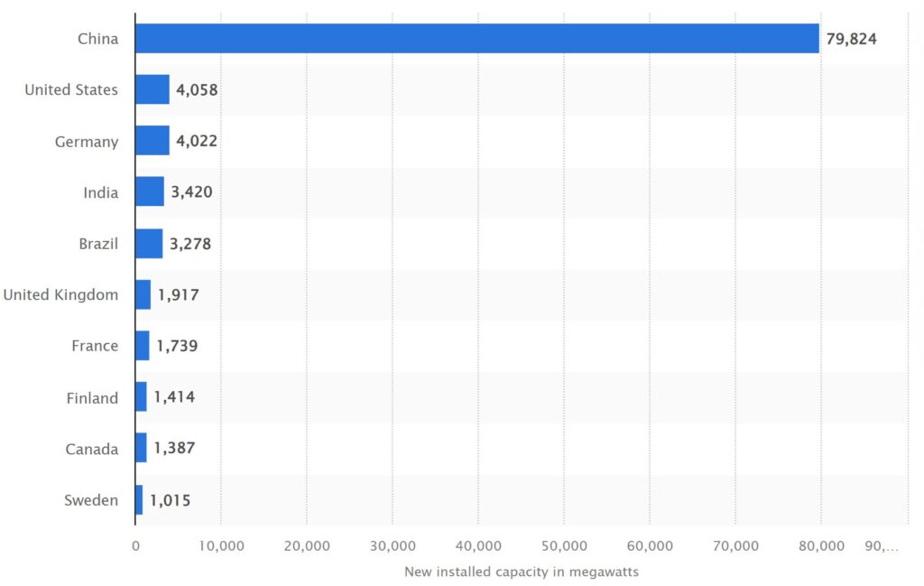Image resolution: width=924 pixels, height=586 pixels.
Task: Click the China country label
Action: point(98,38)
